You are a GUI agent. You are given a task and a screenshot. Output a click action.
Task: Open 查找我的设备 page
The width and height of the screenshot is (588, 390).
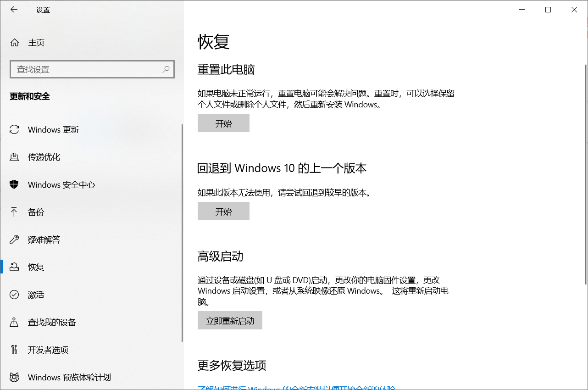pos(91,323)
